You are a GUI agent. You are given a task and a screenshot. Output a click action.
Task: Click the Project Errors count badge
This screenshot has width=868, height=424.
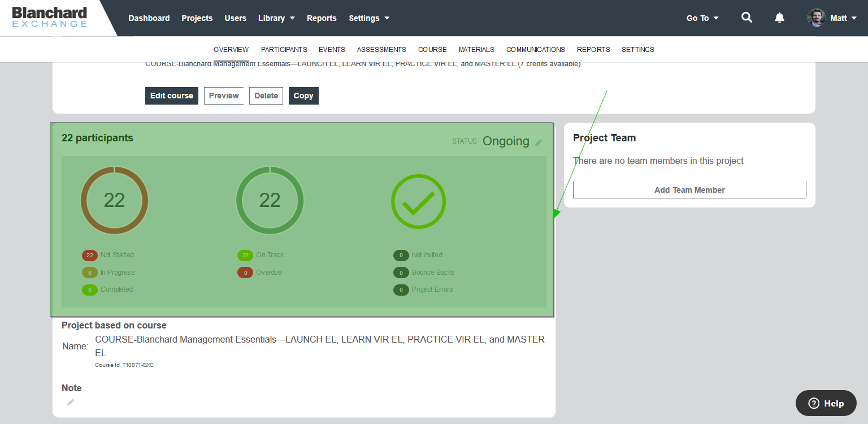(401, 289)
